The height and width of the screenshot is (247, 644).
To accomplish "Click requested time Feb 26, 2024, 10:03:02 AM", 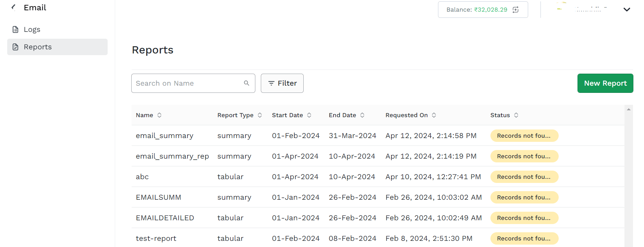I will pos(434,197).
